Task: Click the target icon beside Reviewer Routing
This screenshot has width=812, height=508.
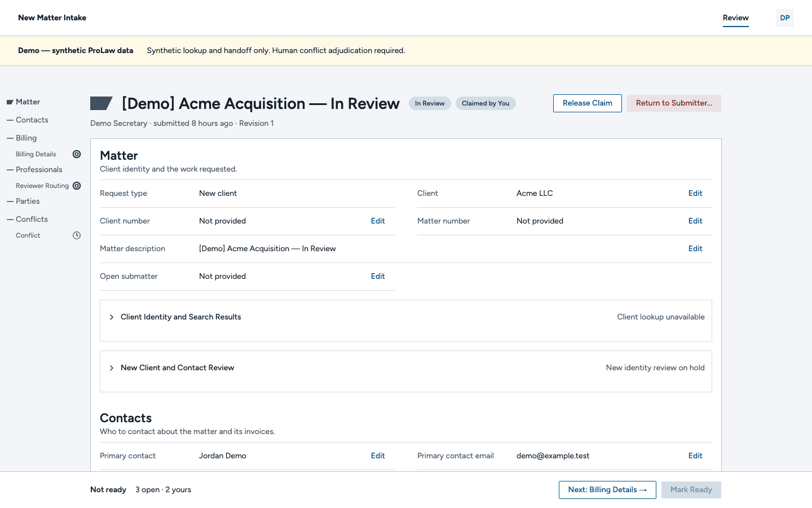Action: click(x=77, y=186)
